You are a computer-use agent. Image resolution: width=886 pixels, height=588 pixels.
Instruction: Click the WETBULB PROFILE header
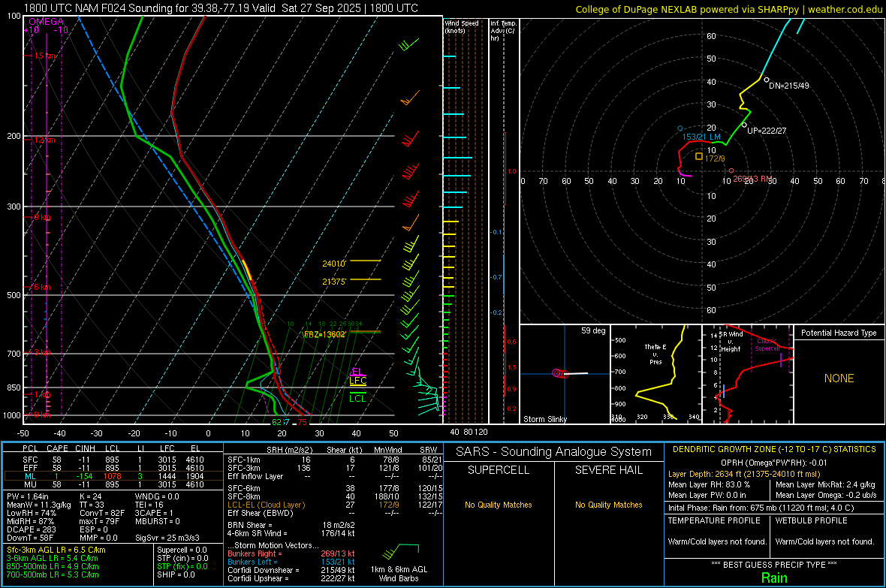[x=812, y=520]
